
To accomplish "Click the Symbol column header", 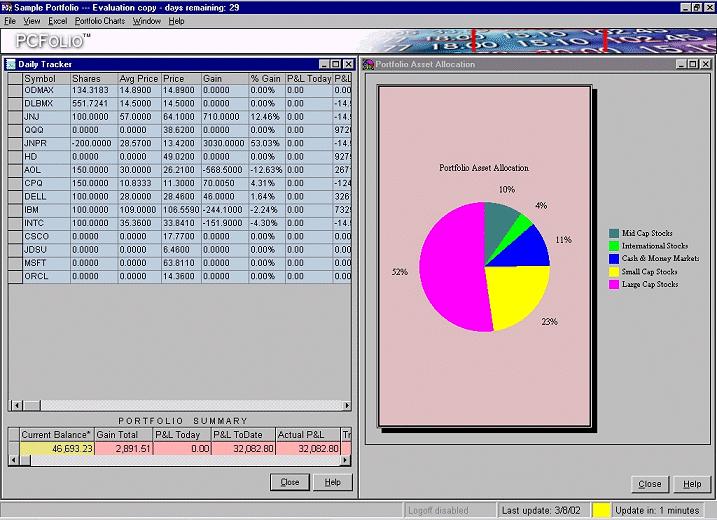I will coord(46,79).
